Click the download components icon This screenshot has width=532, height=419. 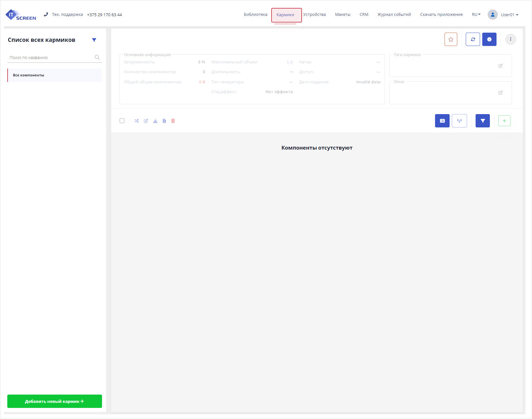[155, 121]
